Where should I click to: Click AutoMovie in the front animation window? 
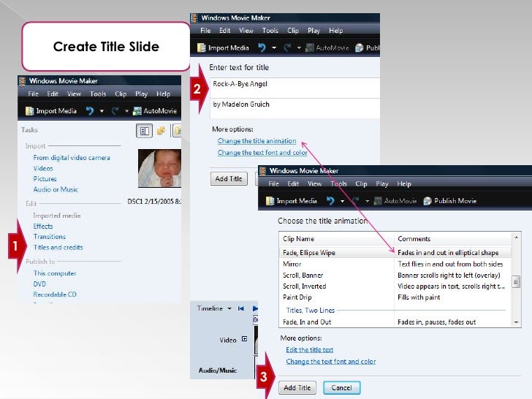(395, 201)
